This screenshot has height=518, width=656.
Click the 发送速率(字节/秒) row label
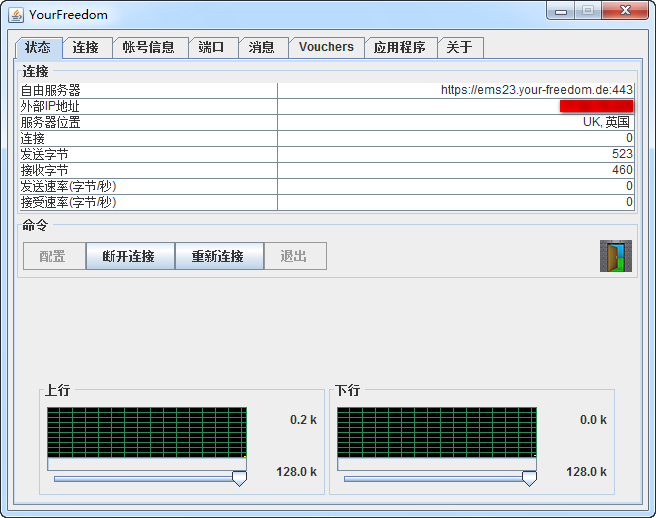[69, 186]
